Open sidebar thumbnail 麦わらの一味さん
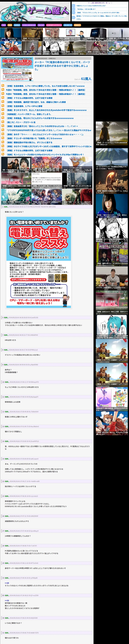129x644 pixels. 112,423
